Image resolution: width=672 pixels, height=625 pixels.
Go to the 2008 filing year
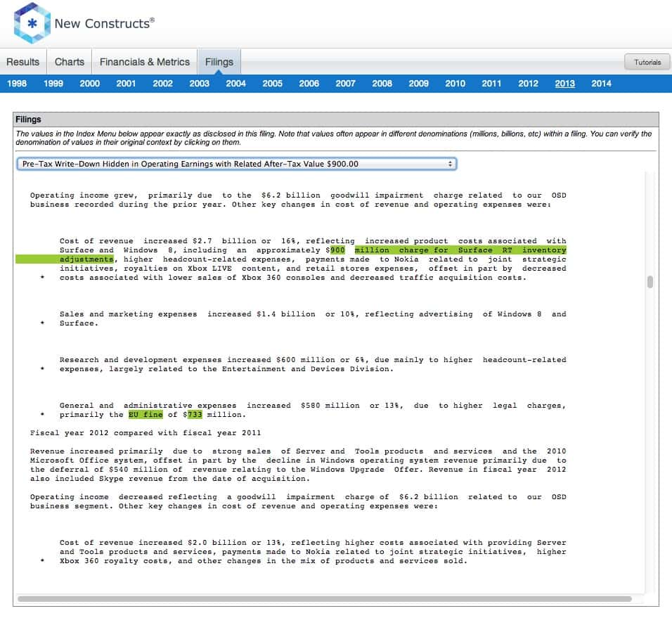point(382,84)
